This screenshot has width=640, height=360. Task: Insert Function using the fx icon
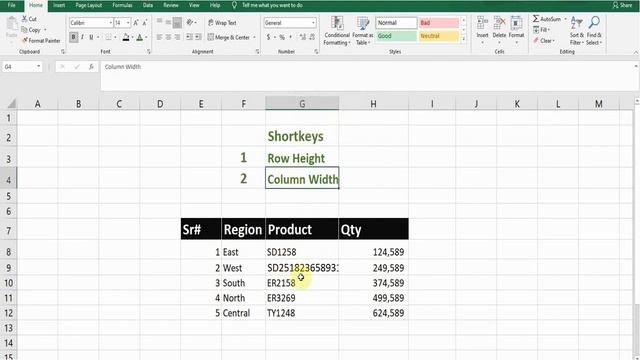pos(91,67)
